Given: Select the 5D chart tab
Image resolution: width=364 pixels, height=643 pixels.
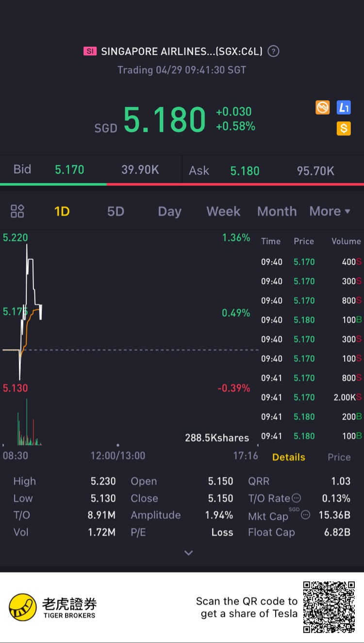Looking at the screenshot, I should pos(116,211).
